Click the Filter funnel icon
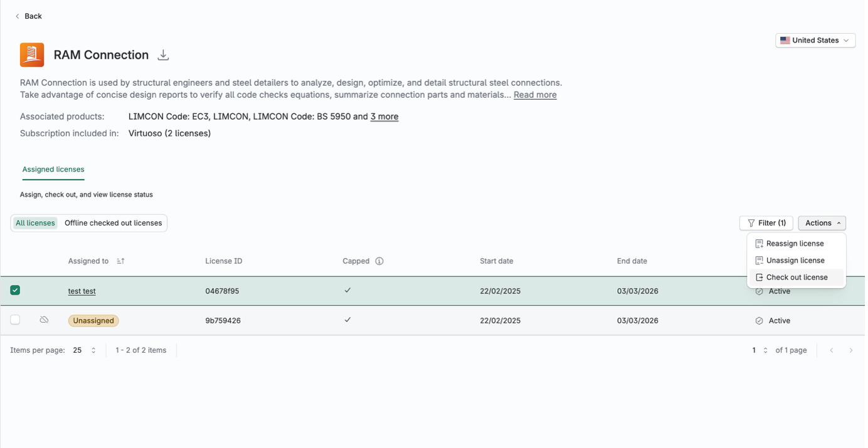 pyautogui.click(x=751, y=223)
